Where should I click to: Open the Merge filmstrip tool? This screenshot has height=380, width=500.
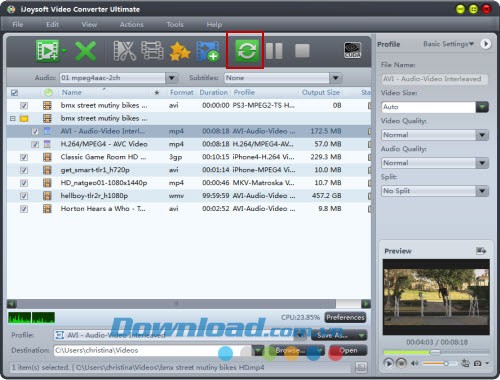[152, 51]
